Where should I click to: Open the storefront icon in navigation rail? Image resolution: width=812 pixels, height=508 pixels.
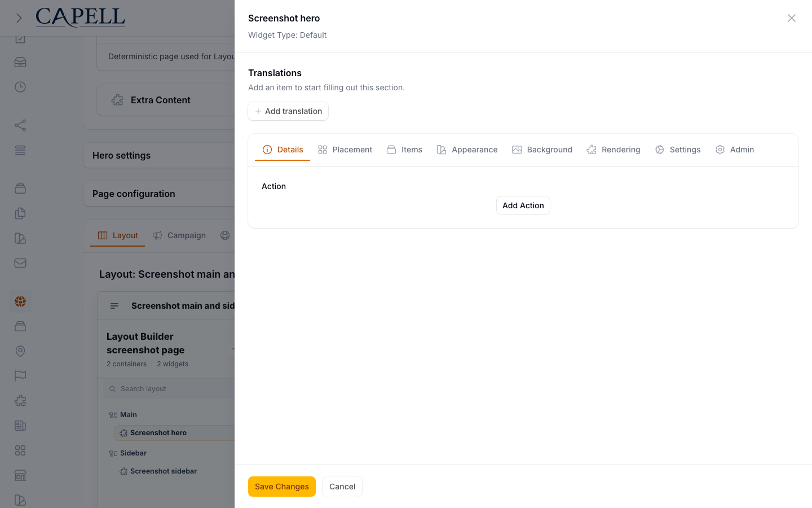coord(20,475)
